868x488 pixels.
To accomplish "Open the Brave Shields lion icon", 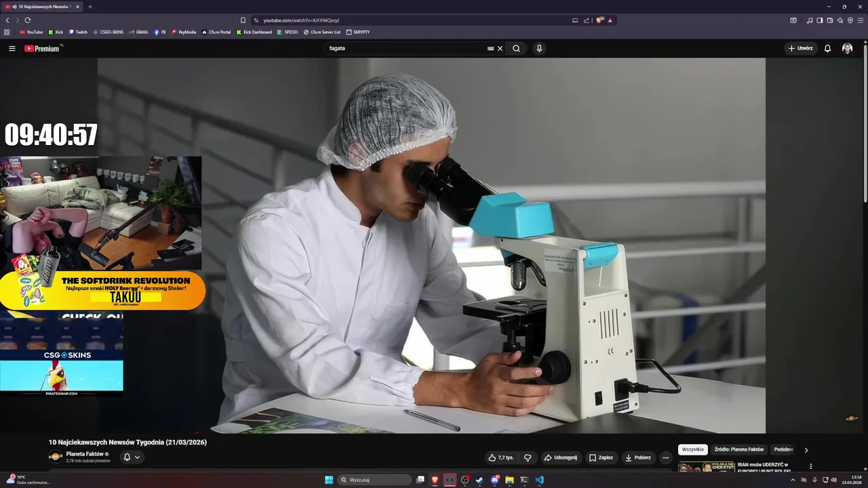I will [x=599, y=20].
